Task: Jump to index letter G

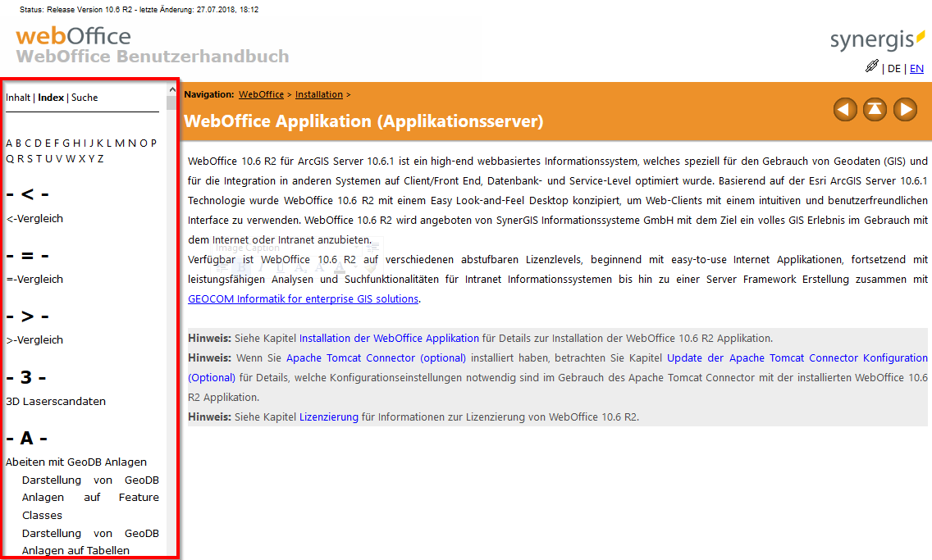Action: coord(66,143)
